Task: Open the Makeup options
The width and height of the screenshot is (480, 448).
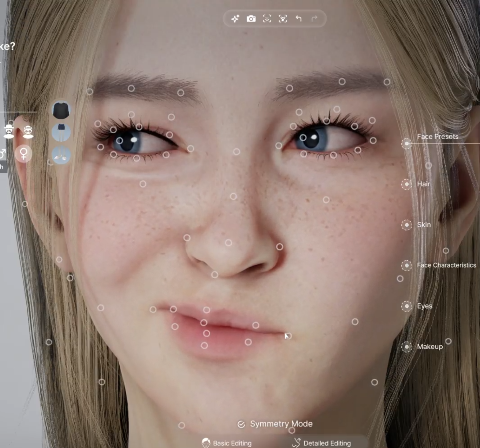Action: [407, 347]
